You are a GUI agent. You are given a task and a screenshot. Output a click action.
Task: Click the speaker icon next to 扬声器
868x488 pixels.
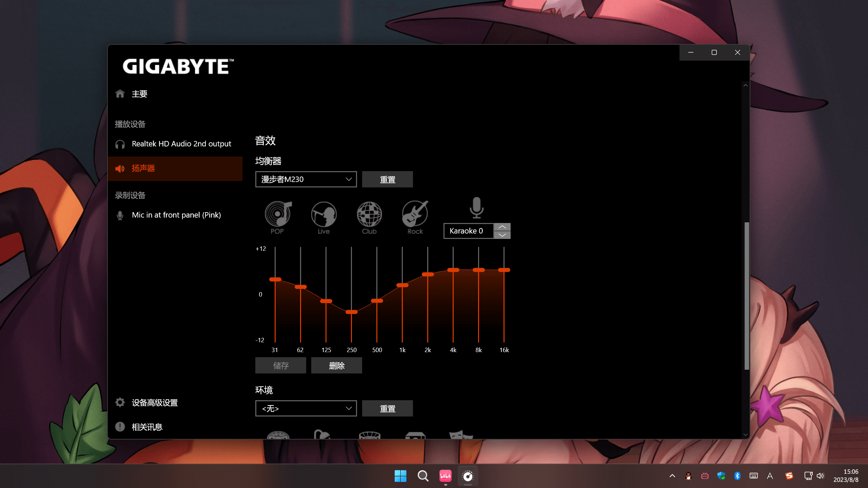coord(120,168)
